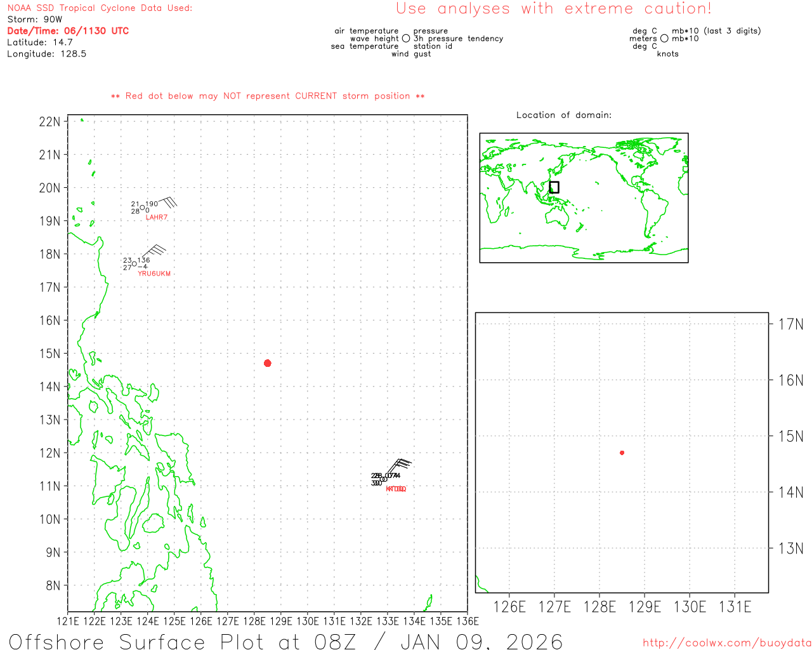
Task: Click the wind barb above station LAHR7
Action: (166, 202)
